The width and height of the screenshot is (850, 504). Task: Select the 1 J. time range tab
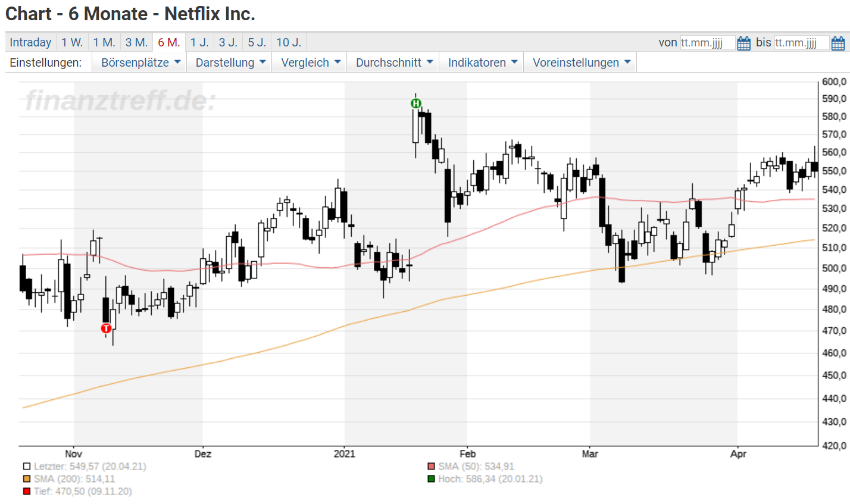(x=199, y=42)
